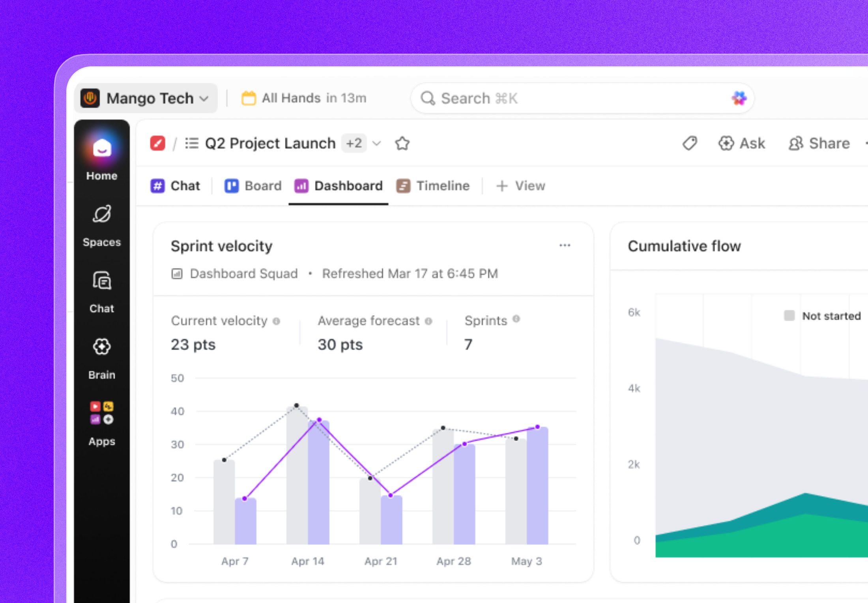Show Current velocity info tooltip icon
The image size is (868, 603).
click(x=277, y=321)
